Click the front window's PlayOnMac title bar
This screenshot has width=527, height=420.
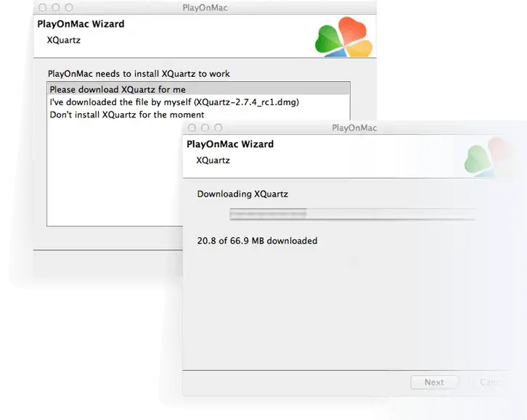coord(354,128)
